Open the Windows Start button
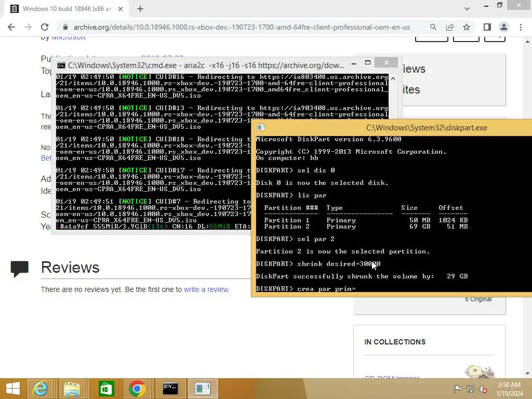 point(13,389)
